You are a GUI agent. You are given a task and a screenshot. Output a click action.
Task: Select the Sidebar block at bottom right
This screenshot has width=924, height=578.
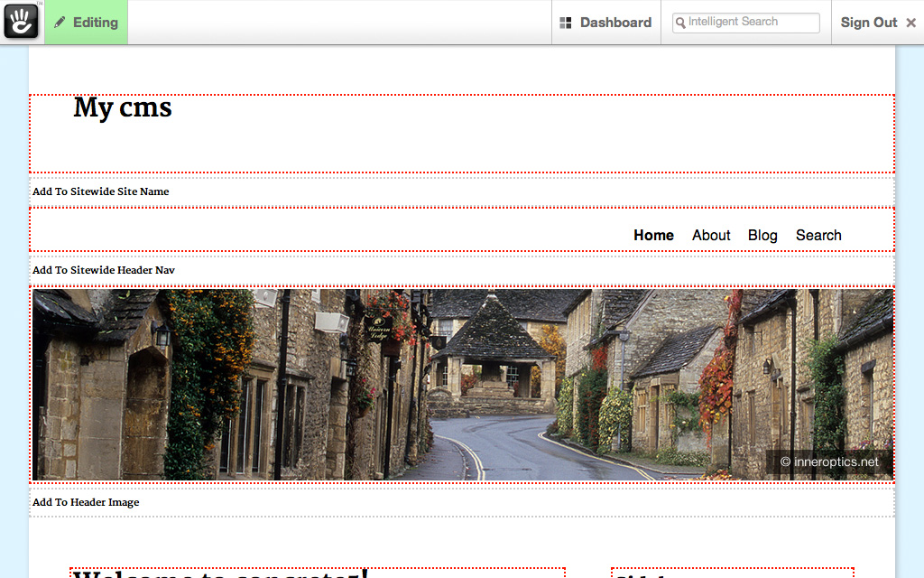731,573
